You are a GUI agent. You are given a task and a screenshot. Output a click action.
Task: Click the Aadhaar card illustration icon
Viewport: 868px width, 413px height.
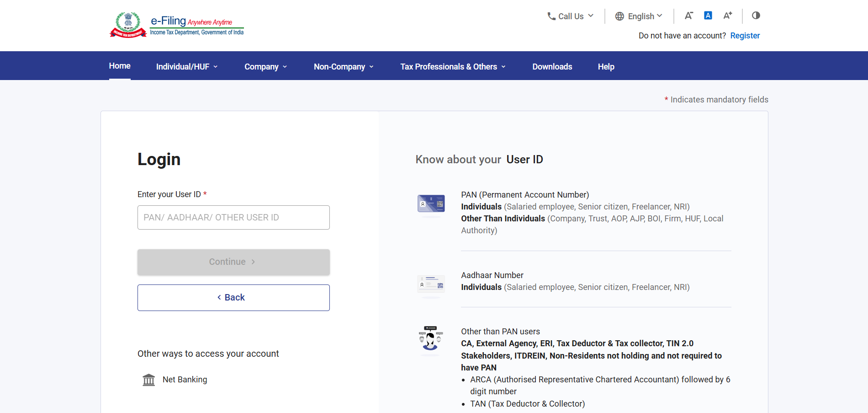[431, 284]
